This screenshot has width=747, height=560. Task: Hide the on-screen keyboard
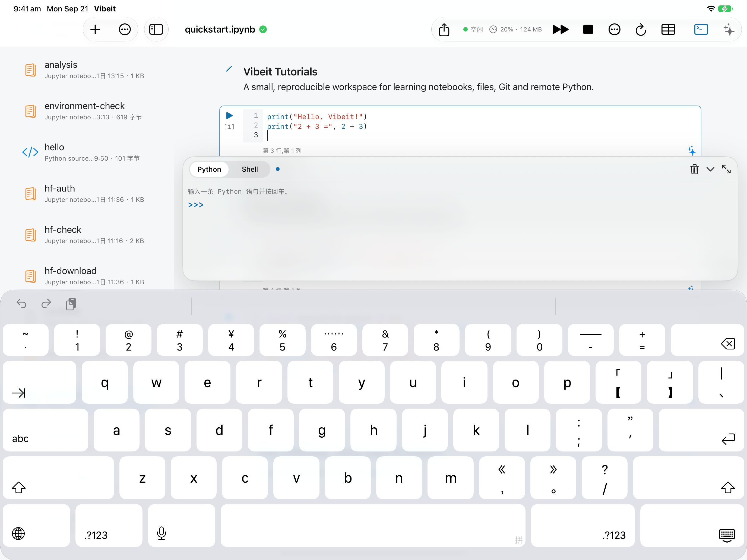(692, 525)
